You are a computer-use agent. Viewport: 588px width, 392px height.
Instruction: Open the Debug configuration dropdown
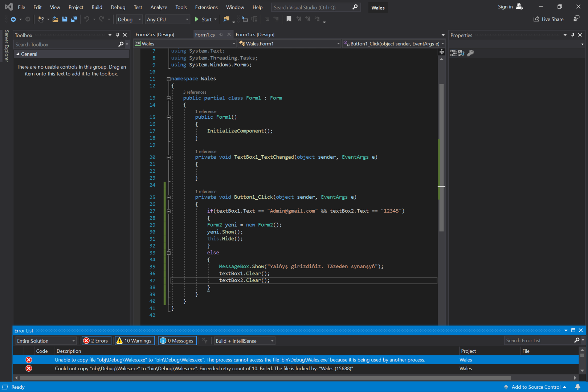pyautogui.click(x=129, y=20)
